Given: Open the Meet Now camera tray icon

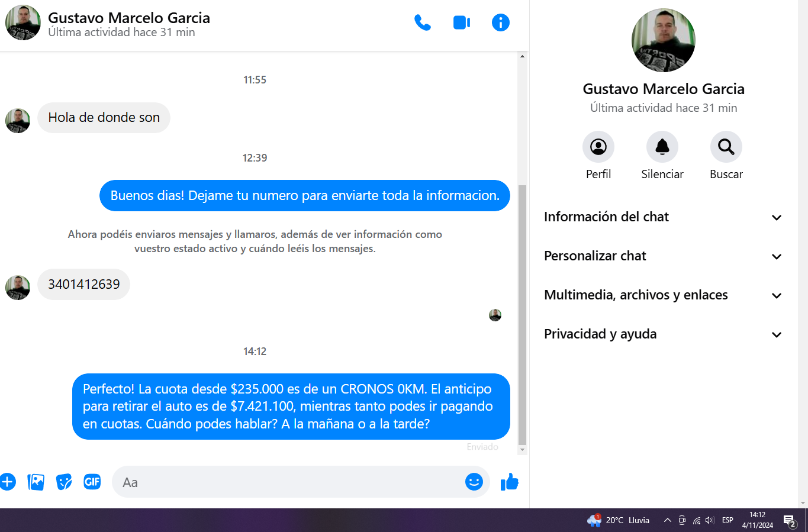Looking at the screenshot, I should pyautogui.click(x=682, y=520).
